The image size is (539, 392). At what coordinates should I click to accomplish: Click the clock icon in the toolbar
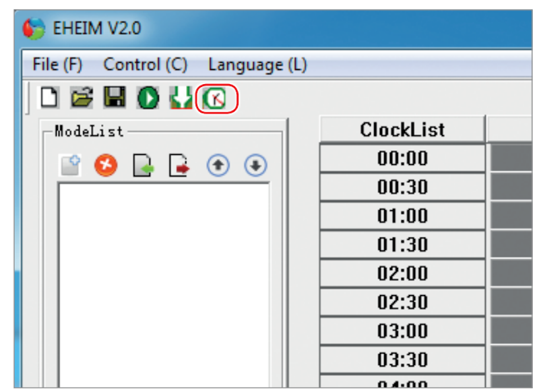215,98
